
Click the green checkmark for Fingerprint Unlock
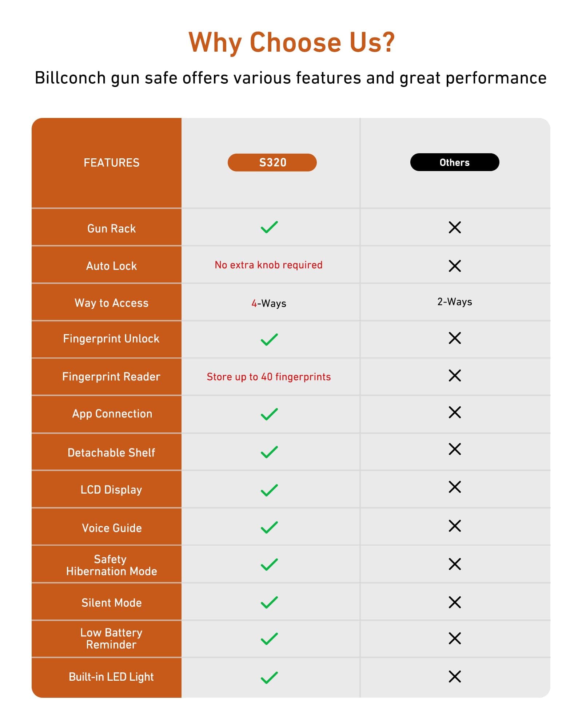click(x=269, y=340)
